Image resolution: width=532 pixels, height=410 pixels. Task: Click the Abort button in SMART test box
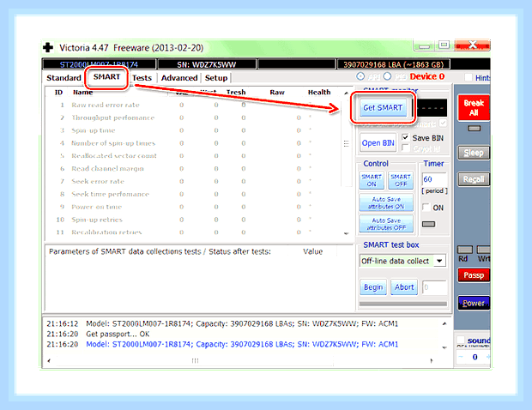[404, 287]
